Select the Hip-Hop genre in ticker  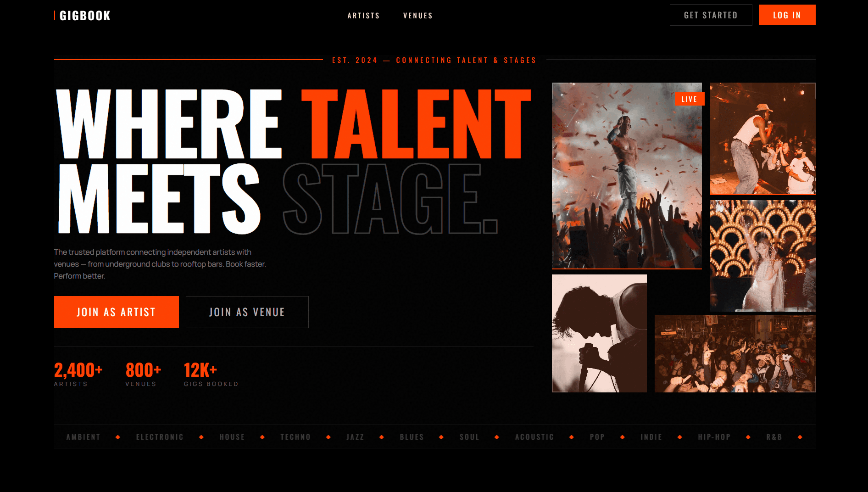714,437
